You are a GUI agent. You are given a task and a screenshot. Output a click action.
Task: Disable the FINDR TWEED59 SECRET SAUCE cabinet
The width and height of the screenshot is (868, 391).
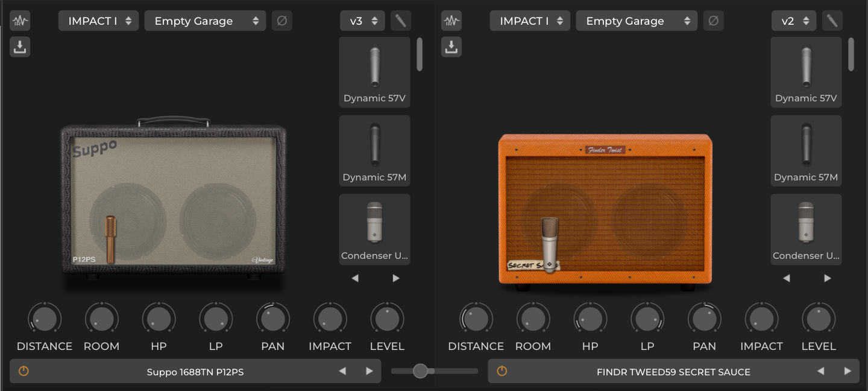(x=502, y=371)
